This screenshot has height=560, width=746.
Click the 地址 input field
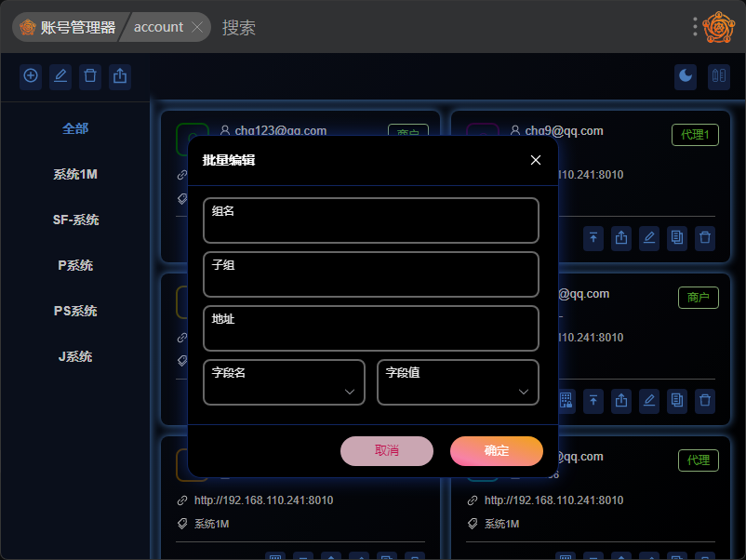pos(370,328)
